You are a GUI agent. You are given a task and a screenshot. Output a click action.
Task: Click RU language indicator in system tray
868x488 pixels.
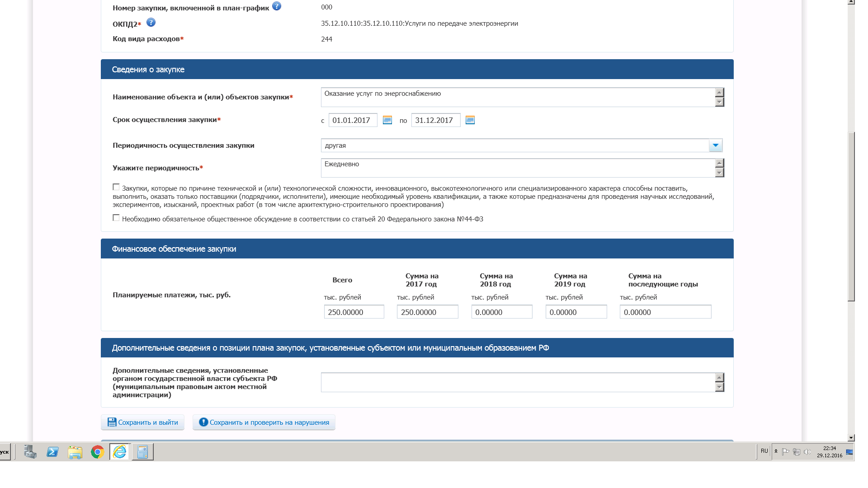[x=764, y=451]
